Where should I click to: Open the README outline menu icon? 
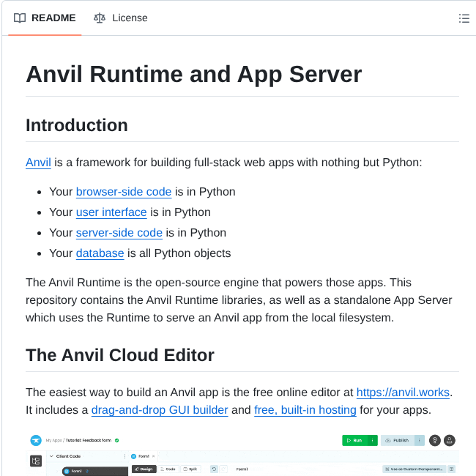pyautogui.click(x=464, y=18)
